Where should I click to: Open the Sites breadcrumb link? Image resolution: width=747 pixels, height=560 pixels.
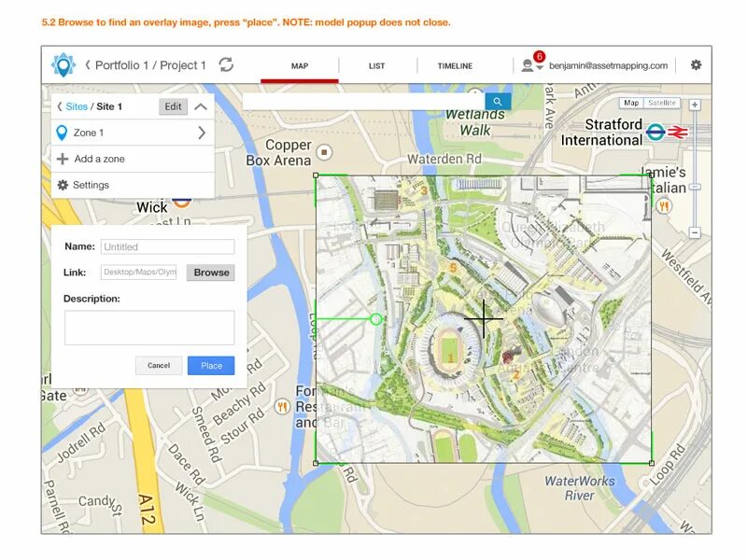[77, 106]
